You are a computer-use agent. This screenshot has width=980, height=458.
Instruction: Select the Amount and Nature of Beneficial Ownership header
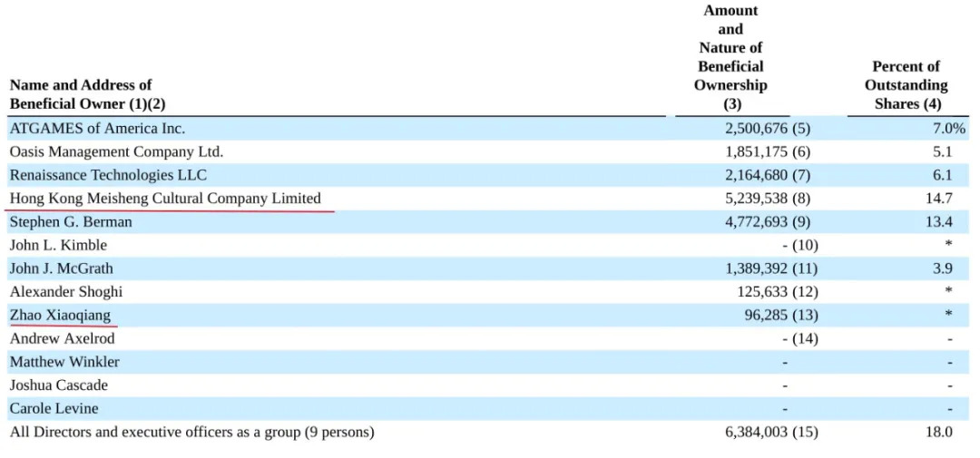[730, 57]
